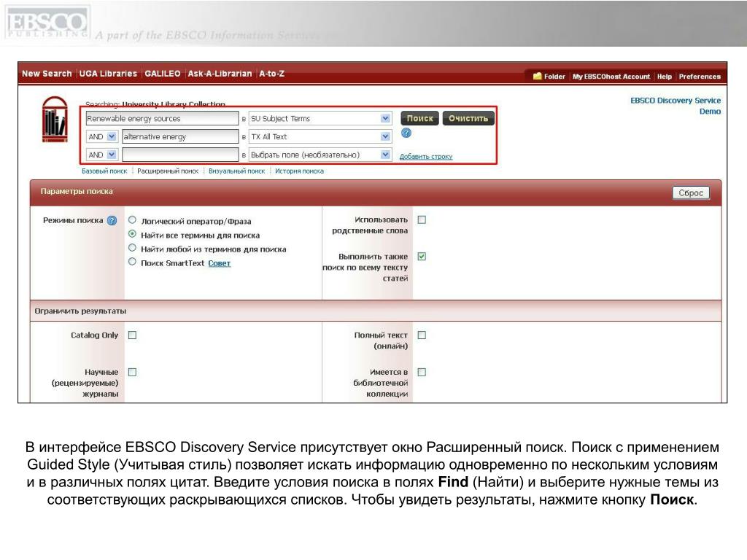
Task: Click the Поиск search button
Action: [419, 118]
